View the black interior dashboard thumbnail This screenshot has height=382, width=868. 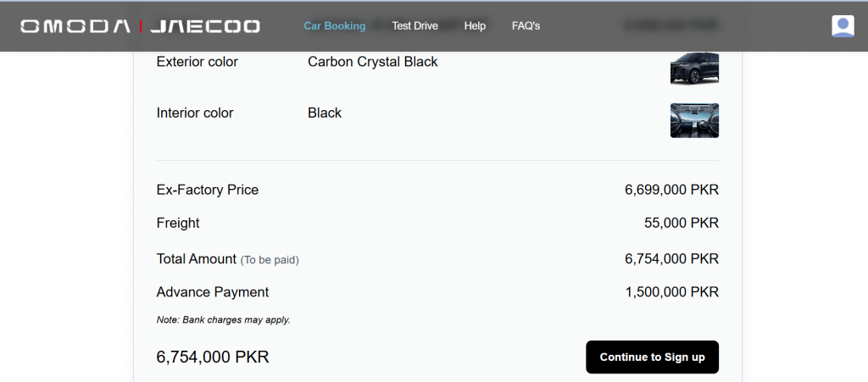[694, 120]
